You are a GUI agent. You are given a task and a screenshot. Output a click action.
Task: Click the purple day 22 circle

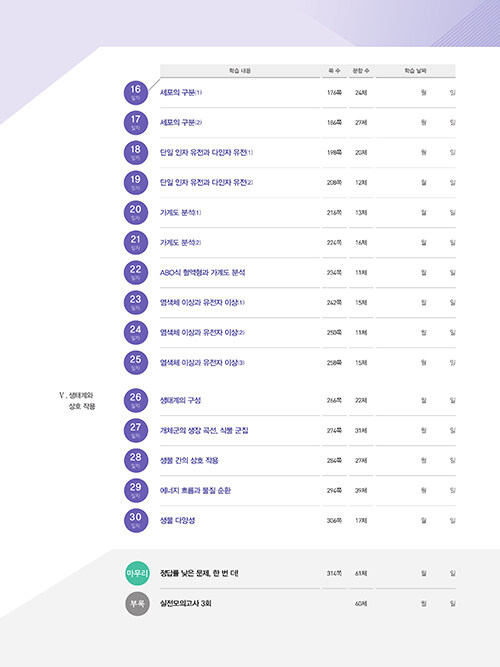coord(136,273)
